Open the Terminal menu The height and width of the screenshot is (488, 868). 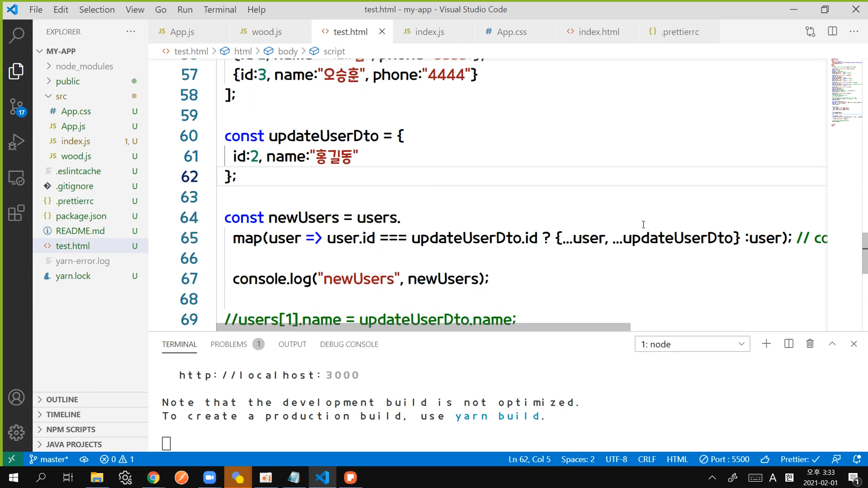[220, 9]
